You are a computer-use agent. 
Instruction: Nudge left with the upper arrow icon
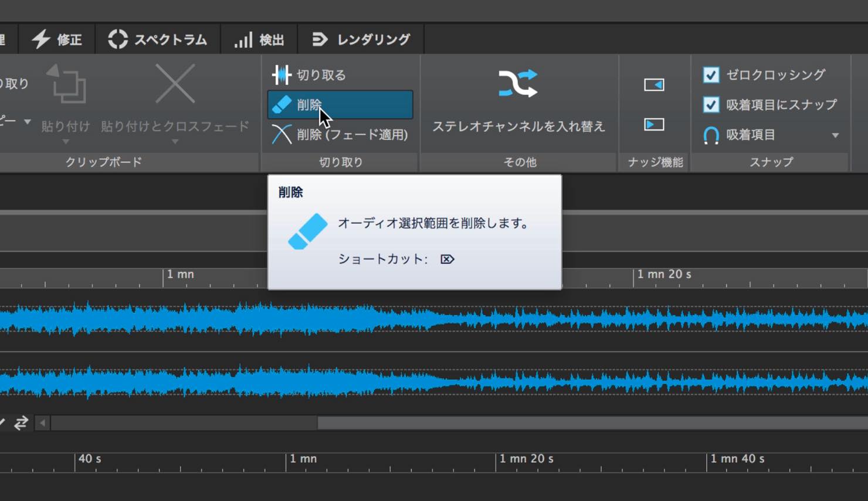[654, 84]
